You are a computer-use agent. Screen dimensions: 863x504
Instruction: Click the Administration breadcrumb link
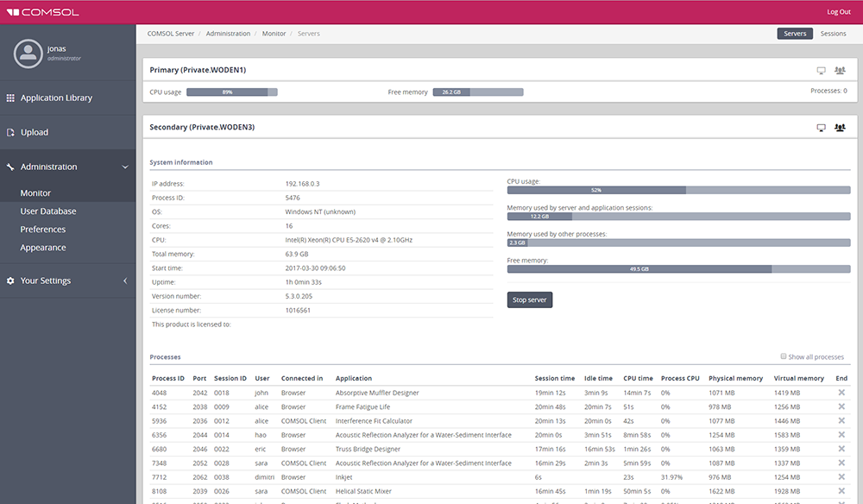coord(228,34)
